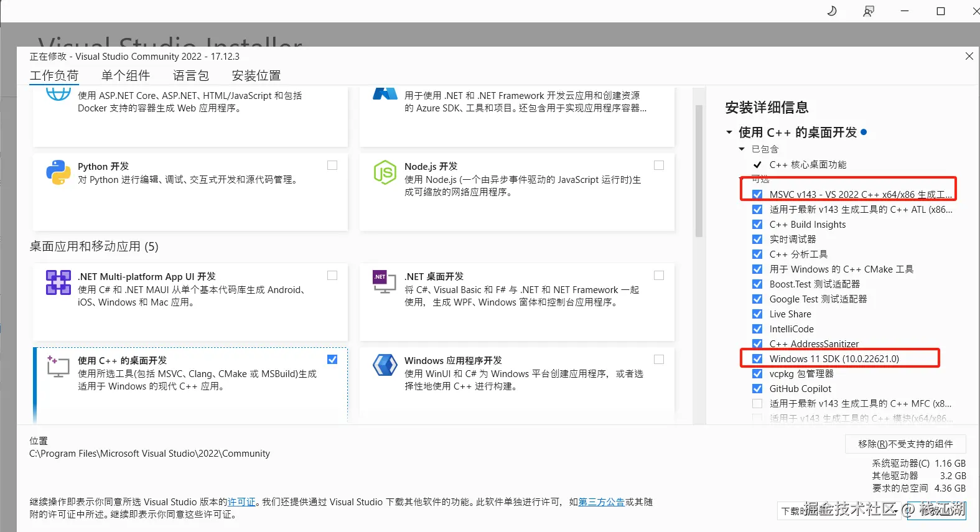Check the Windows 应用程序开发 workload checkbox
The height and width of the screenshot is (532, 980).
coord(659,360)
